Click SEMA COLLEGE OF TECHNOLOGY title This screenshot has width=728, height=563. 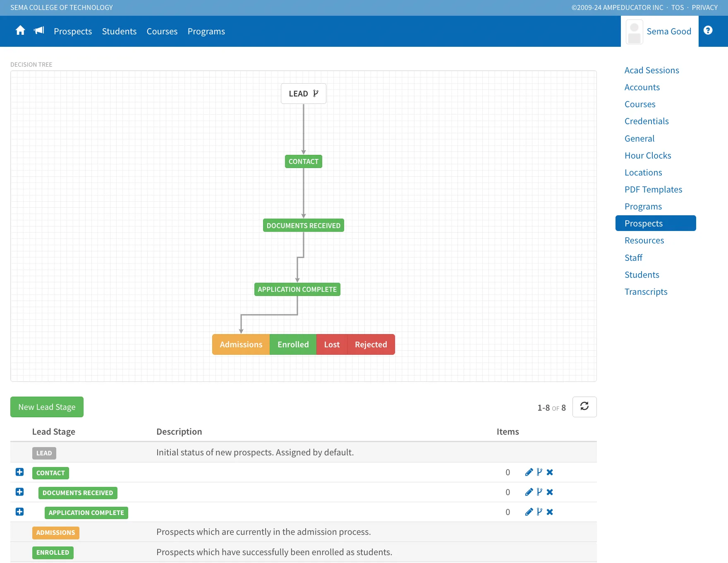click(x=62, y=7)
